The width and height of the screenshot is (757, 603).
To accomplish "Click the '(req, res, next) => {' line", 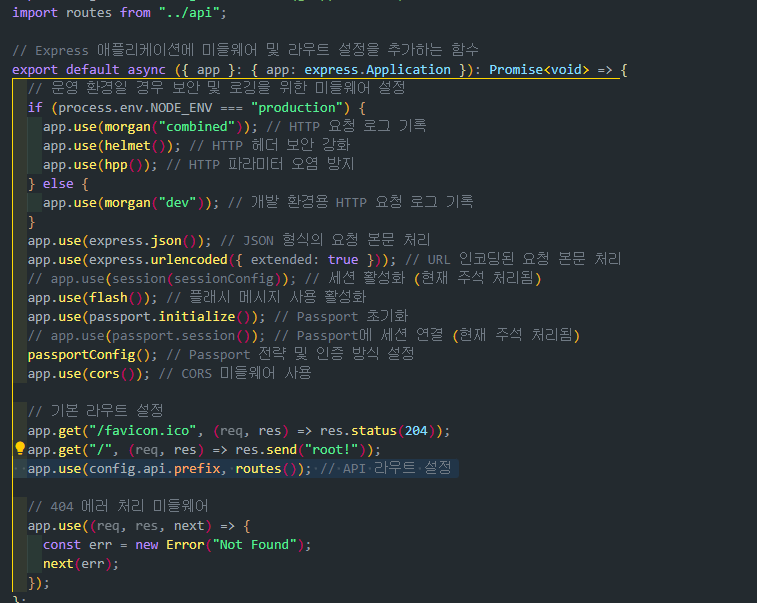I will 139,525.
